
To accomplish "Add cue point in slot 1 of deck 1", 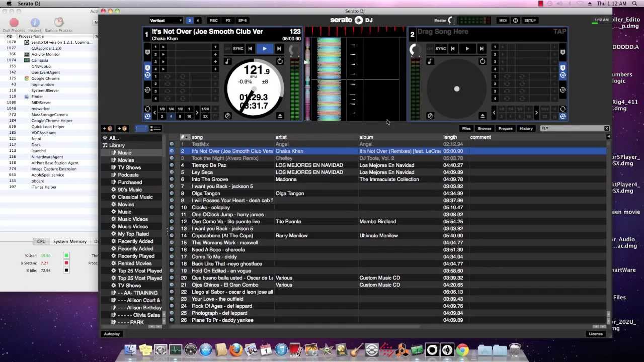I will pos(215,47).
